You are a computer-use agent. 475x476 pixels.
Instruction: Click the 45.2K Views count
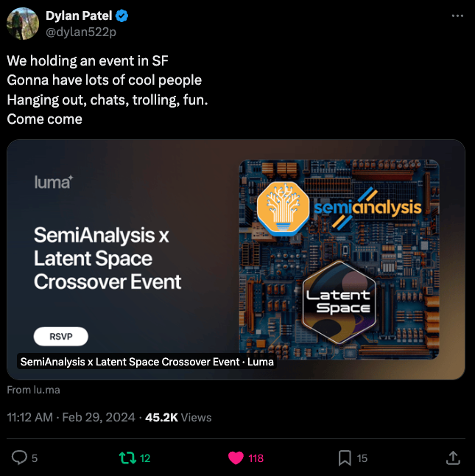click(x=178, y=417)
